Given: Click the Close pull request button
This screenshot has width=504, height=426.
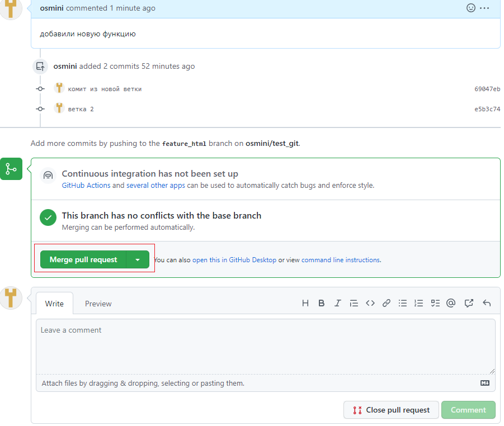Looking at the screenshot, I should pos(391,410).
